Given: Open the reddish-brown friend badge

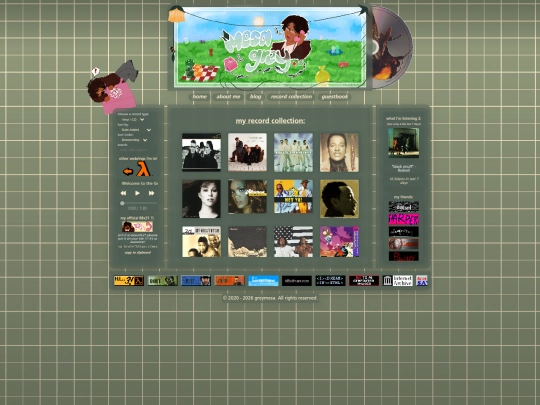Looking at the screenshot, I should (x=403, y=244).
